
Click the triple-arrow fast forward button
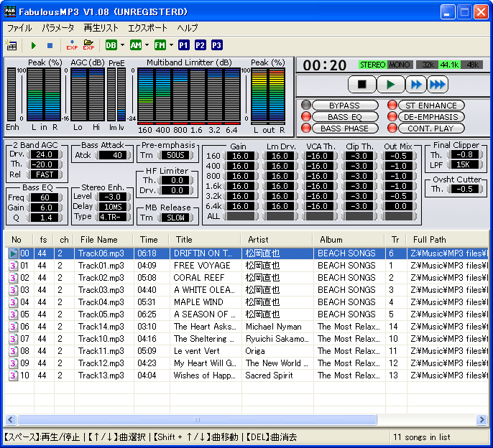point(438,85)
